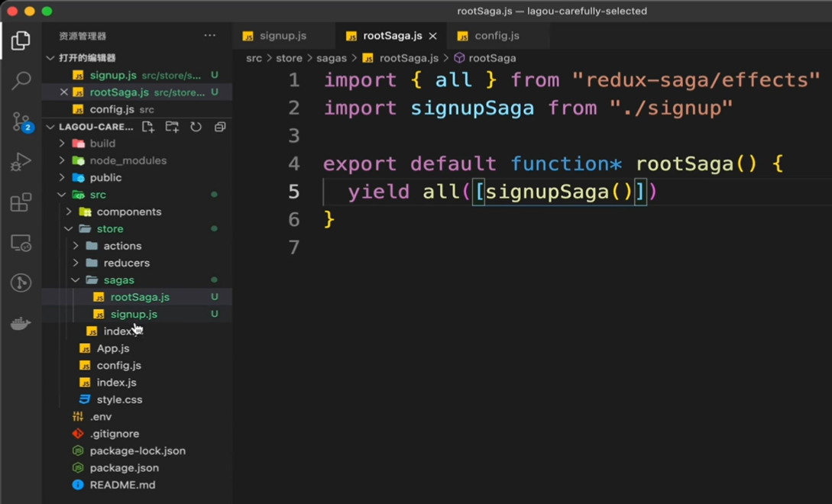
Task: Close the rootSaga.js editor tab
Action: 433,36
